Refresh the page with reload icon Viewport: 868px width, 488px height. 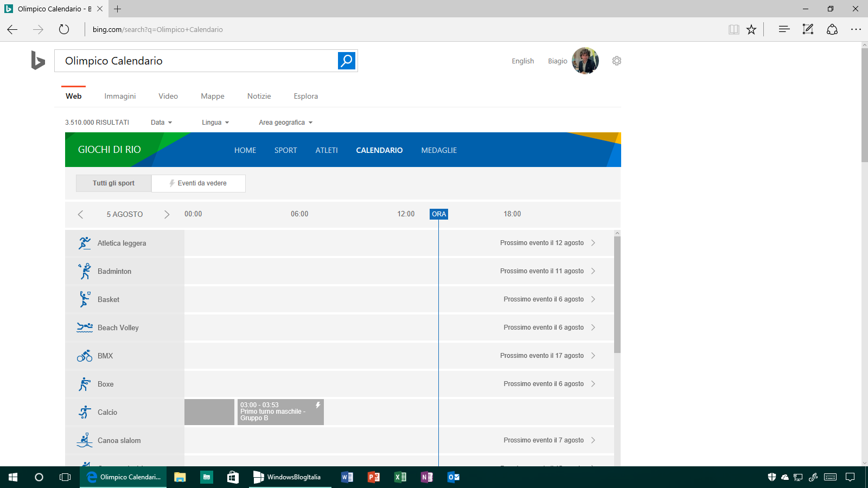64,29
